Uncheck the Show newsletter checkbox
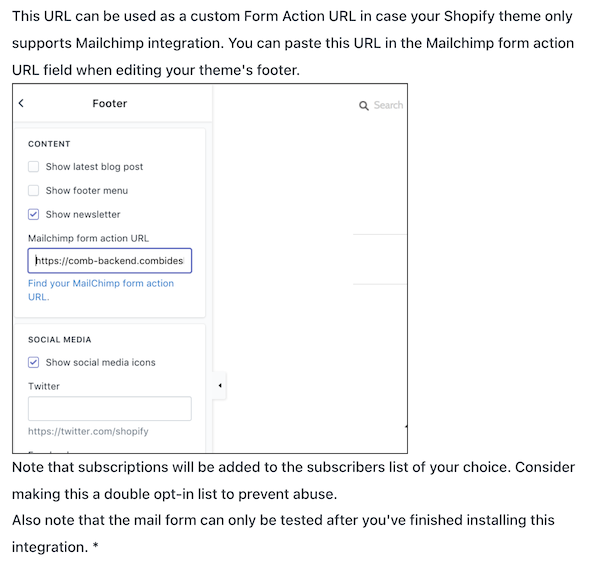600x568 pixels. tap(34, 214)
